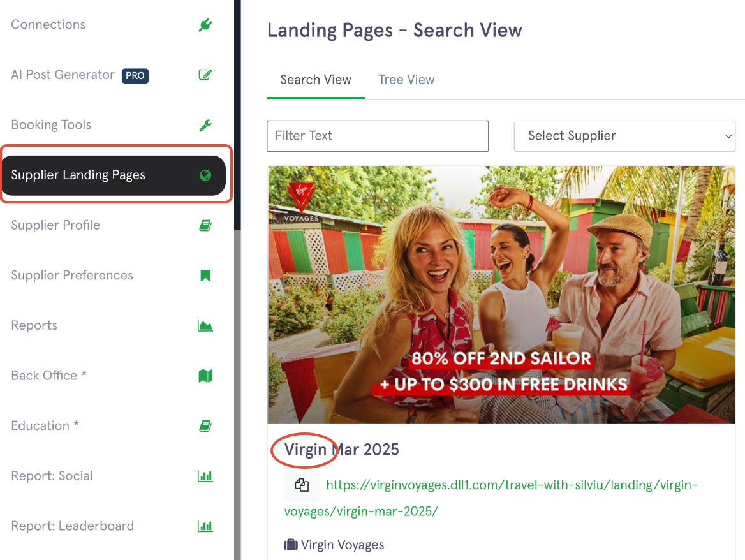Click the Connections plug icon
The width and height of the screenshot is (745, 560).
tap(205, 25)
